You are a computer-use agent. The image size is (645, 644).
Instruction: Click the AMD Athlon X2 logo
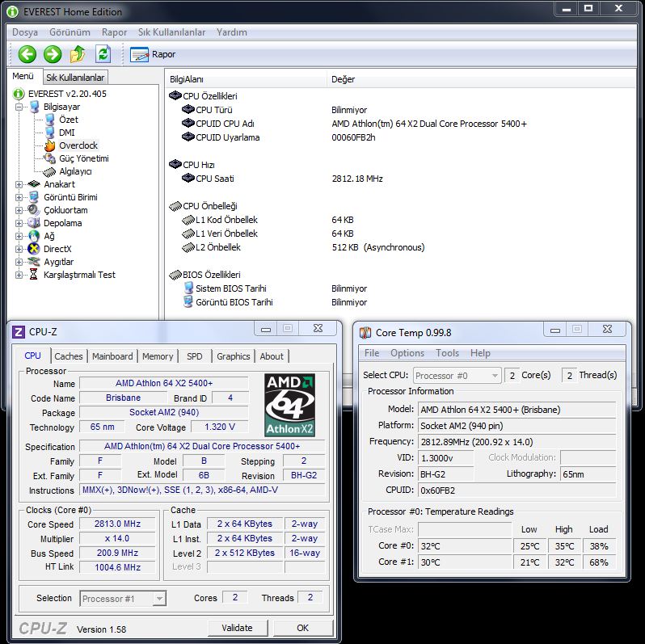[x=289, y=405]
